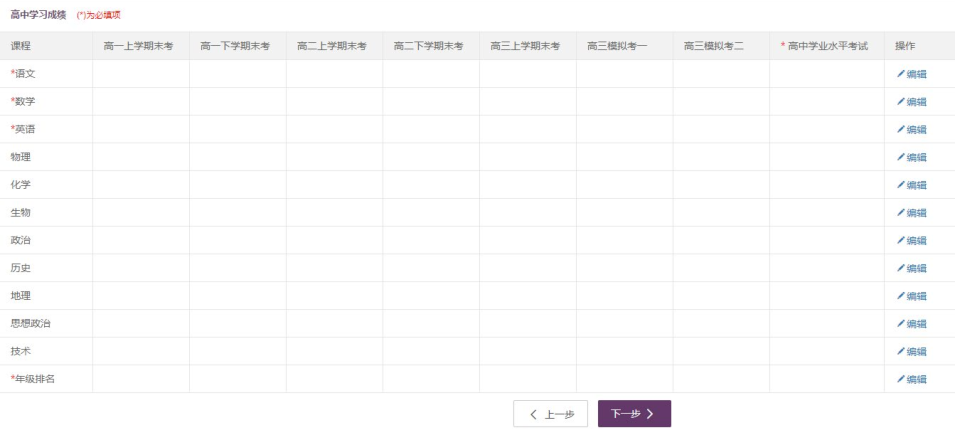Return to previous step with 上一步 button

point(550,415)
